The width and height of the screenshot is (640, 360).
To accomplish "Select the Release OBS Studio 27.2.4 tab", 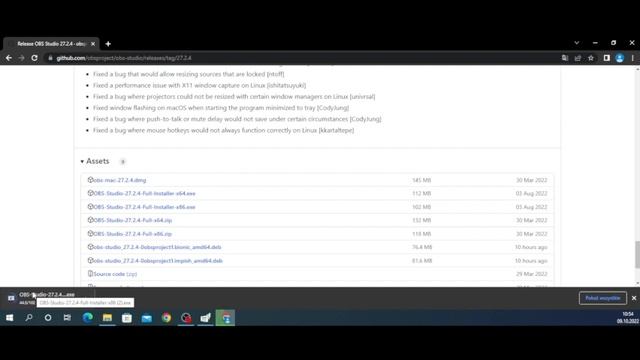I will (51, 44).
